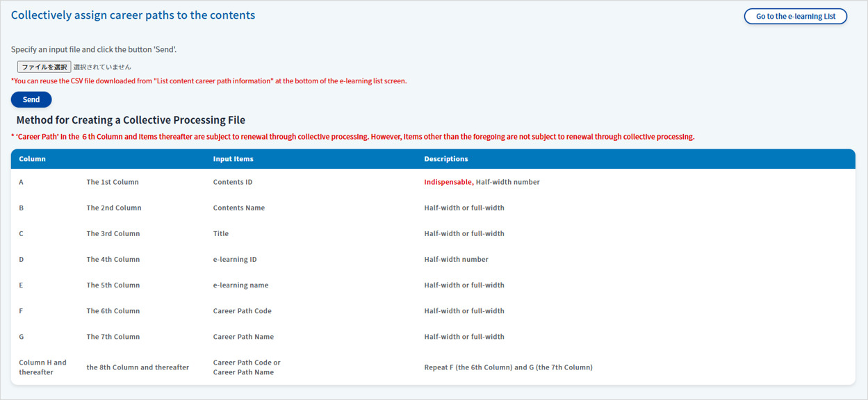
Task: Select the 'Descriptions' table header
Action: 445,159
